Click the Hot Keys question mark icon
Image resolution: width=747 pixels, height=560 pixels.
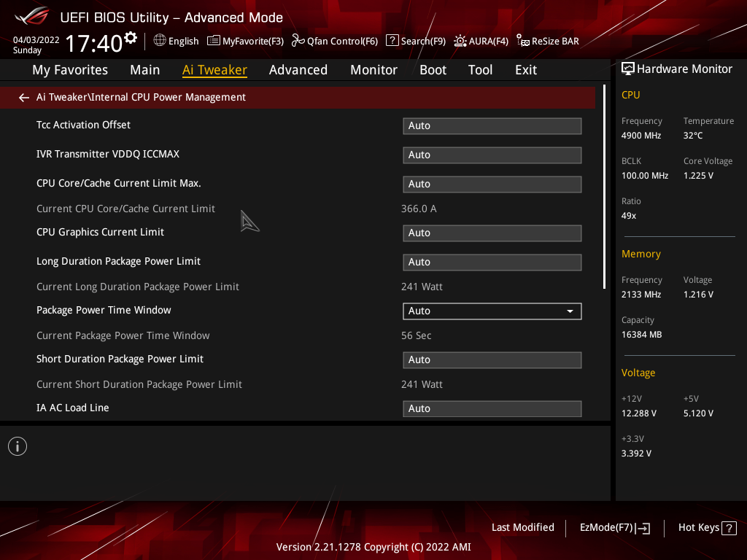(729, 528)
